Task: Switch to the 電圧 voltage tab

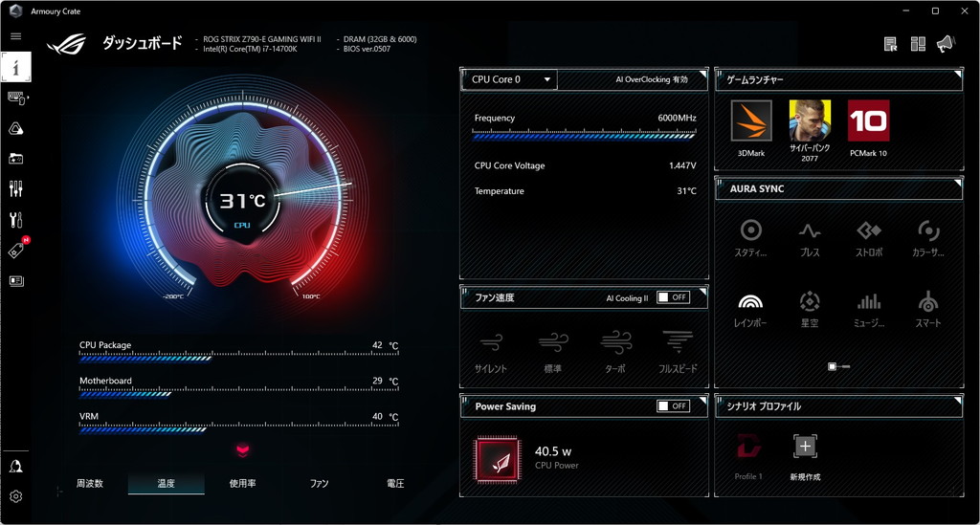Action: point(395,484)
